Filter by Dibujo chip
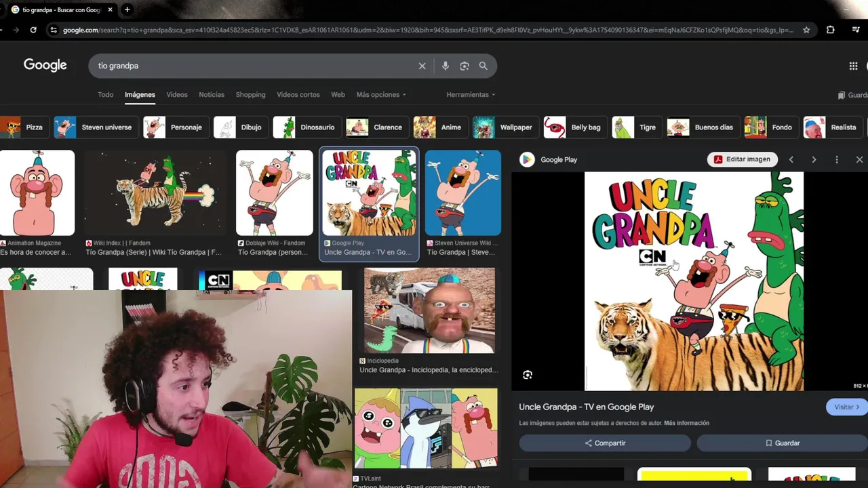This screenshot has height=488, width=868. [x=241, y=127]
